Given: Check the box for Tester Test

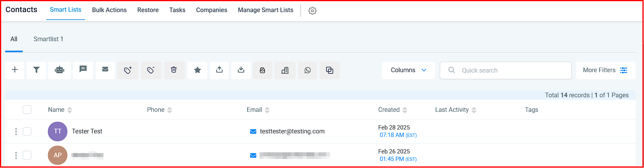Looking at the screenshot, I should point(27,131).
